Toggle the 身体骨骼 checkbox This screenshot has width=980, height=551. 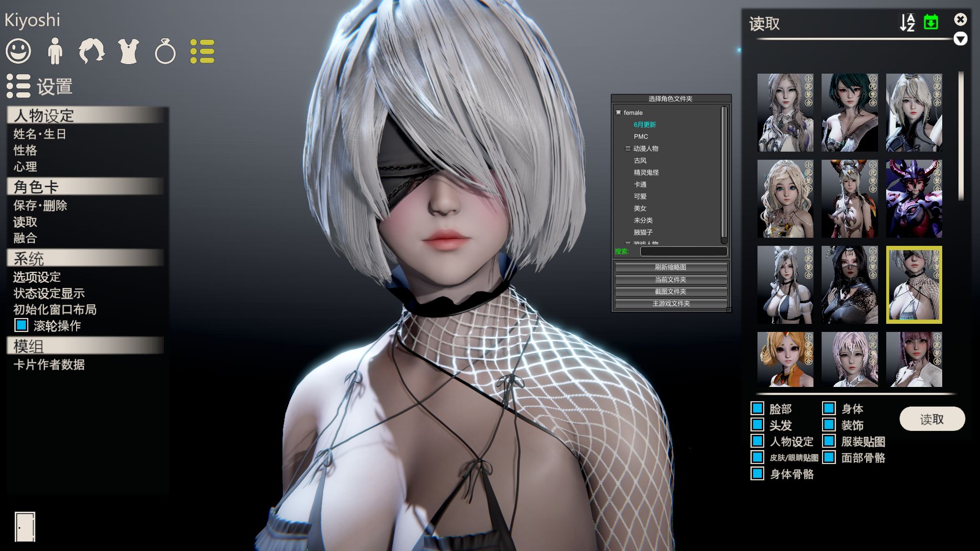click(757, 474)
